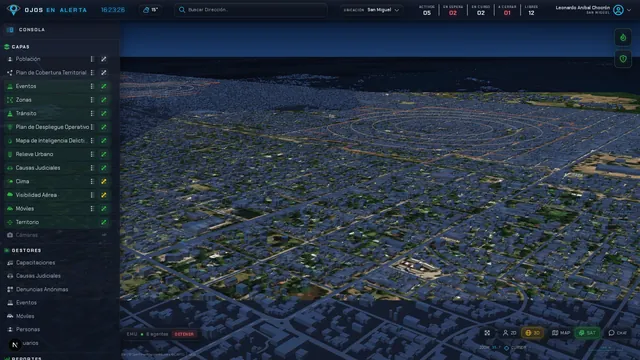Open Mapa de Inteligencia options menu
Image resolution: width=640 pixels, height=360 pixels.
(92, 141)
